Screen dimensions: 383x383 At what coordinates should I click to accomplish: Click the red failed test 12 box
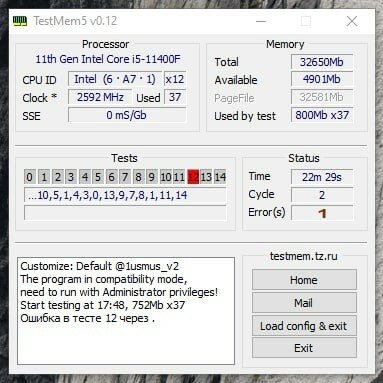point(193,177)
